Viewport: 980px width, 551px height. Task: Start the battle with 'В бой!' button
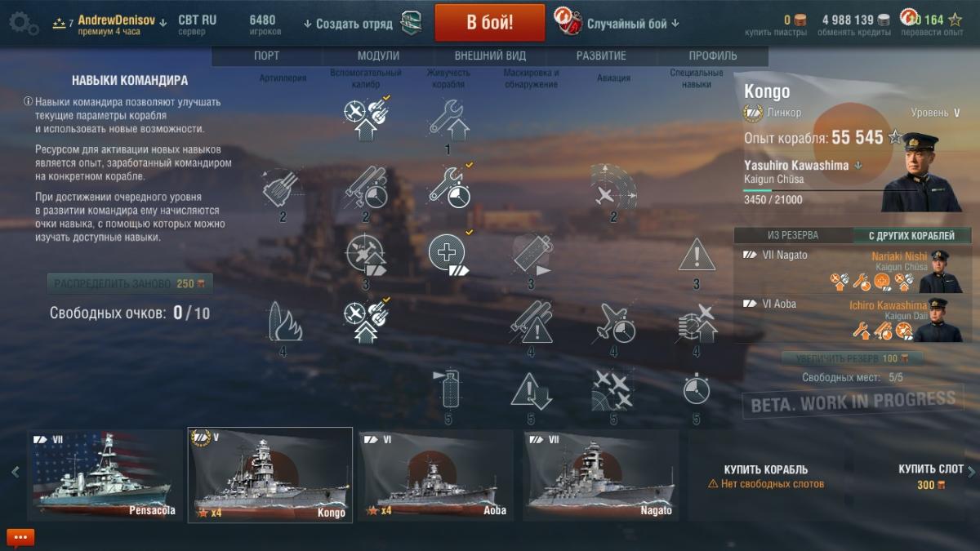[x=490, y=22]
